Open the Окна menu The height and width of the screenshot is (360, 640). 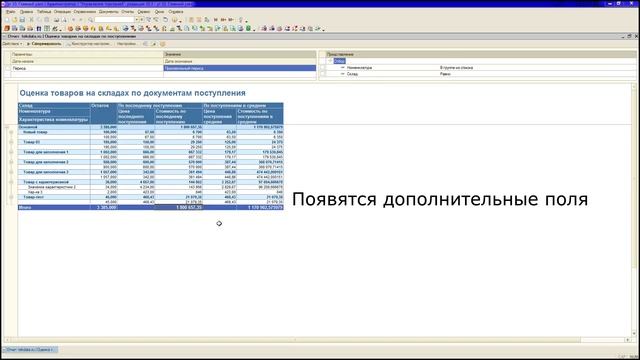[159, 12]
